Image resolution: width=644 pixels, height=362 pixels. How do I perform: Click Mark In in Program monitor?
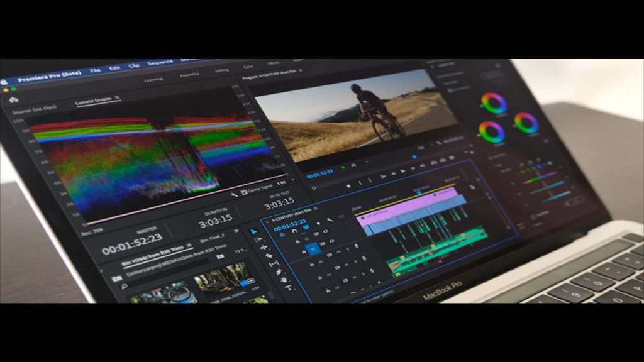[360, 183]
